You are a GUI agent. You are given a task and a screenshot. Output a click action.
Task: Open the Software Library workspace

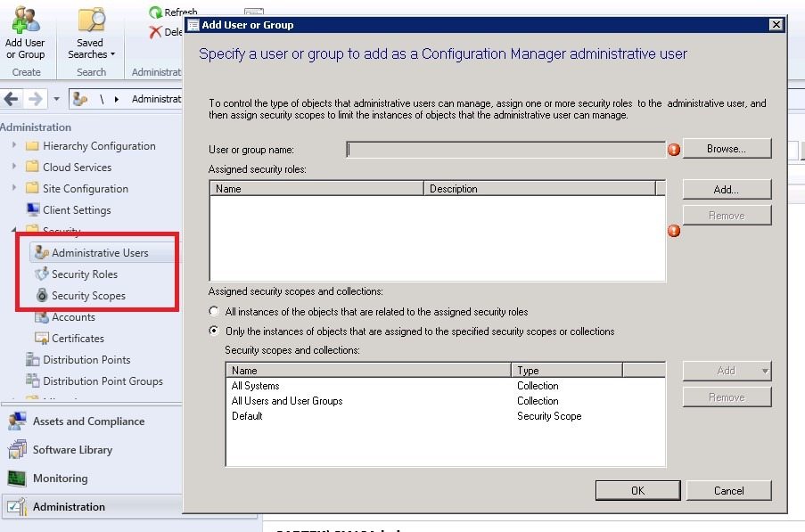72,450
